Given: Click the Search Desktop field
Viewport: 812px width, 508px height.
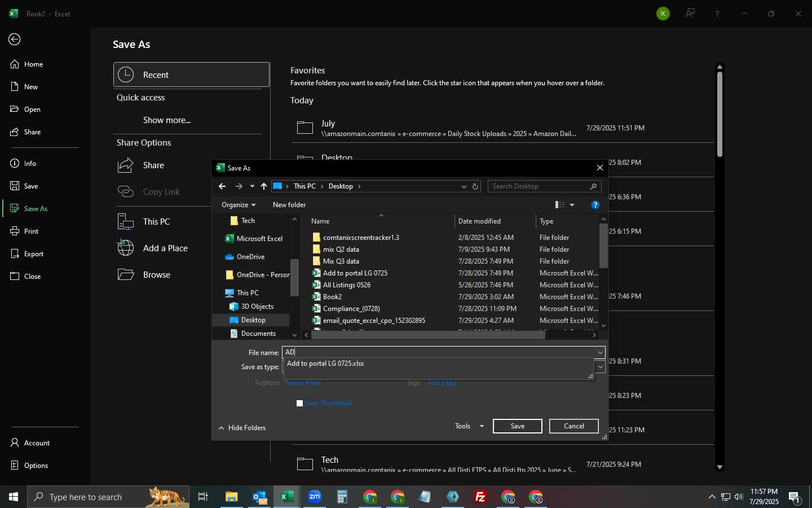Looking at the screenshot, I should tap(544, 186).
